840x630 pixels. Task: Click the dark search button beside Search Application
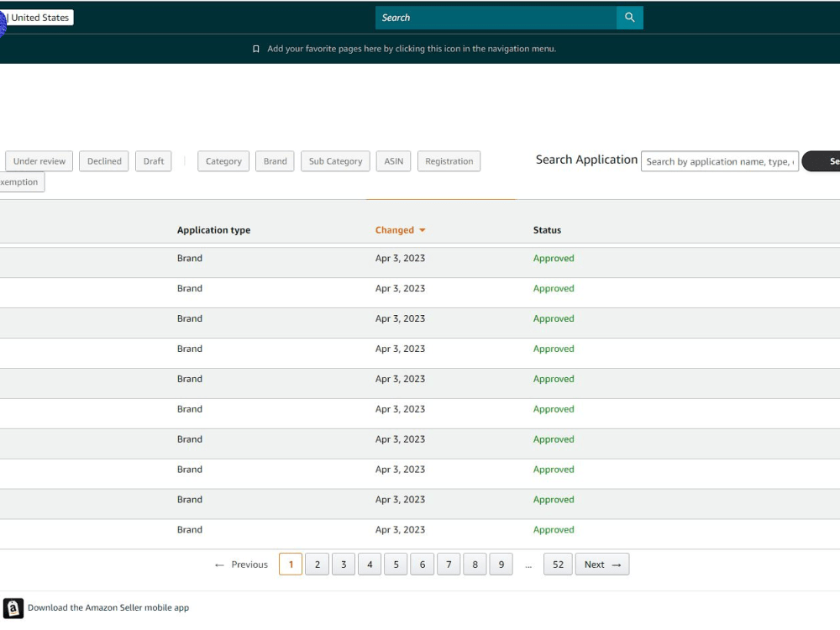(x=822, y=161)
